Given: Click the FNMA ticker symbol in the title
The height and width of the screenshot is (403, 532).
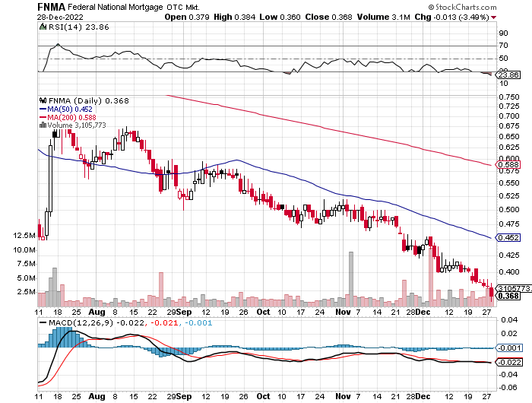Looking at the screenshot, I should 51,7.
